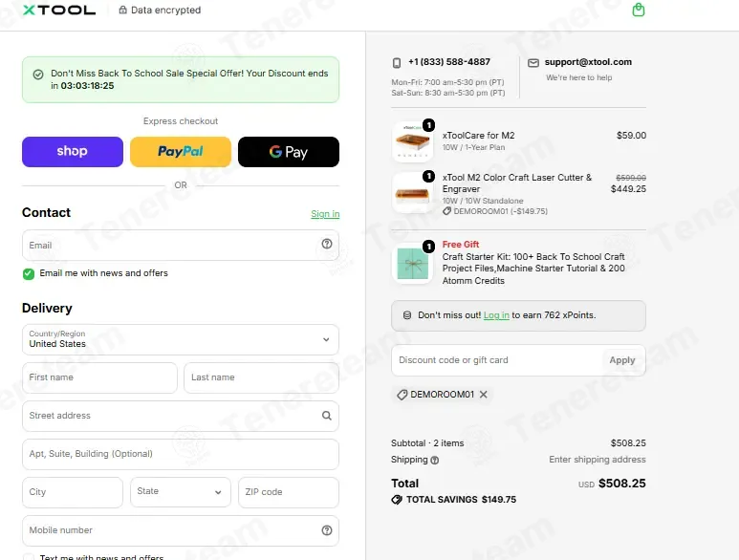
Task: Click the Data encrypted lock icon
Action: [122, 10]
